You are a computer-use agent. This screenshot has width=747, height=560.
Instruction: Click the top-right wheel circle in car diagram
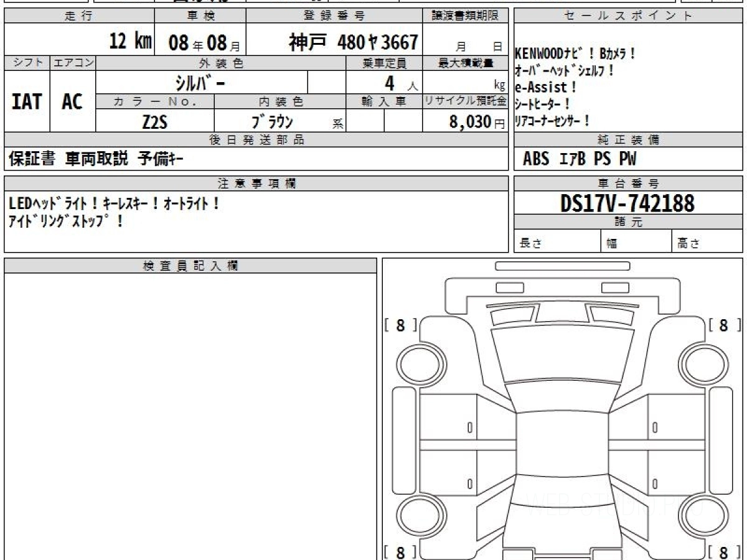[700, 365]
